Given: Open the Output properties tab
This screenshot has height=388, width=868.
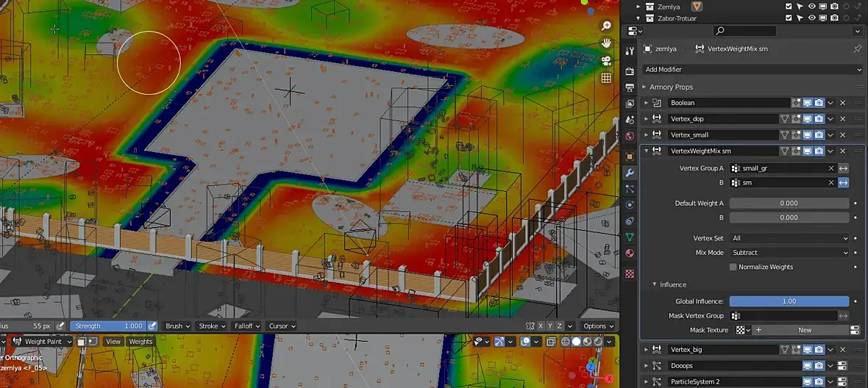Looking at the screenshot, I should 630,87.
